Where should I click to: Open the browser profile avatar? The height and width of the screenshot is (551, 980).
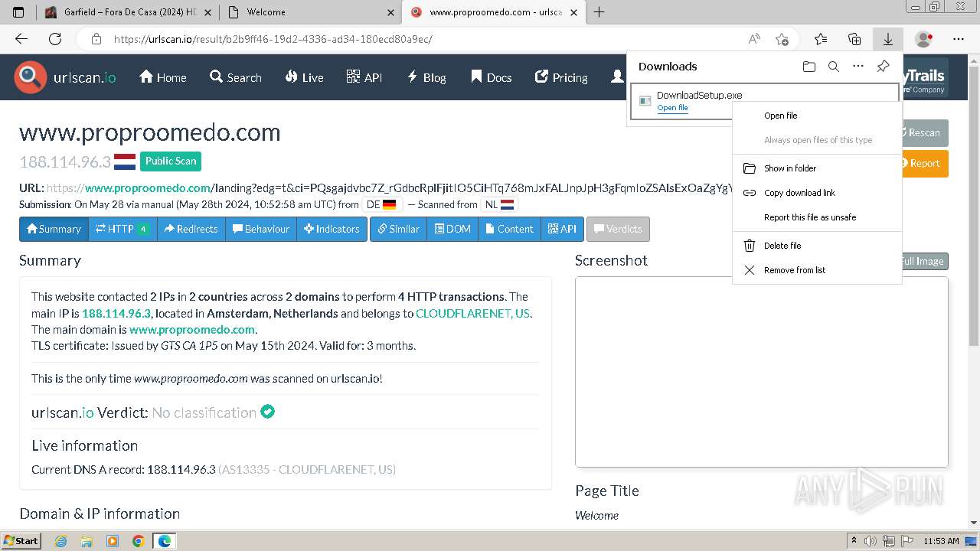(x=924, y=39)
